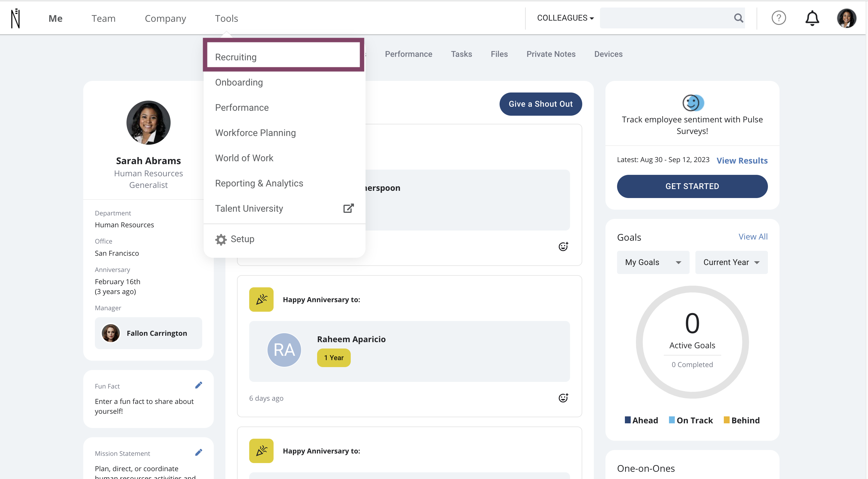Select Performance in the Tools dropdown menu
This screenshot has height=479, width=868.
pyautogui.click(x=284, y=108)
